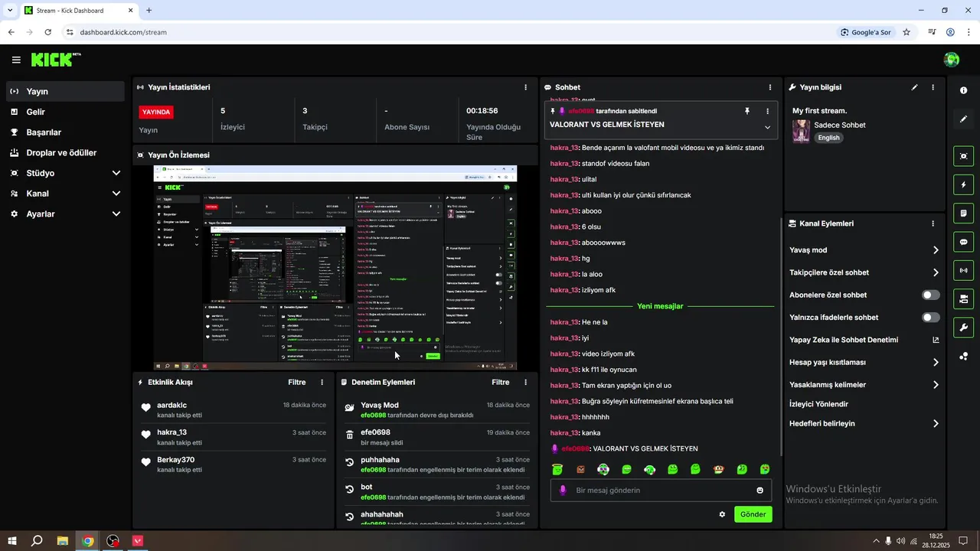Screen dimensions: 980x551
Task: Open Etkinlik Akışı panel three-dot menu
Action: pyautogui.click(x=322, y=382)
